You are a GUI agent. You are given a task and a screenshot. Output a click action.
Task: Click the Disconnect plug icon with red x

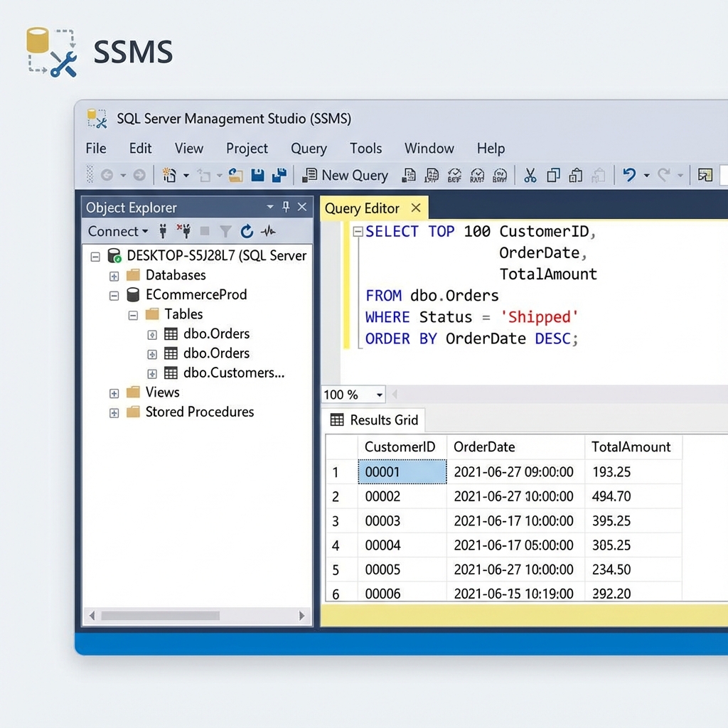(183, 231)
